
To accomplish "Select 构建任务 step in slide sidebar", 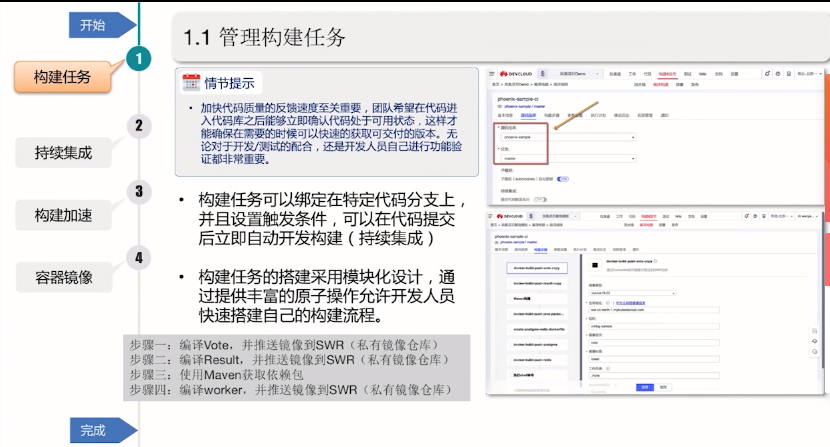I will (62, 77).
